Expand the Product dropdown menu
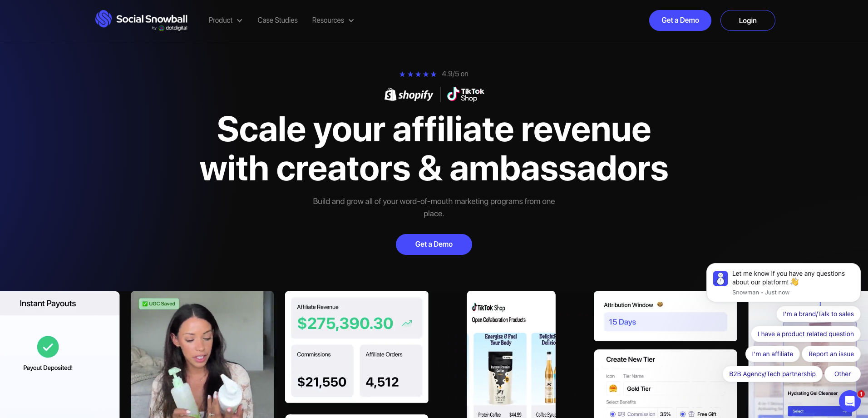This screenshot has height=418, width=868. tap(226, 20)
